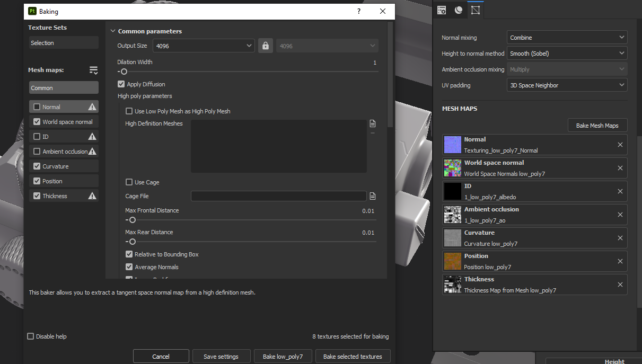The image size is (642, 364).
Task: Click the Position map thumbnail
Action: (x=453, y=261)
